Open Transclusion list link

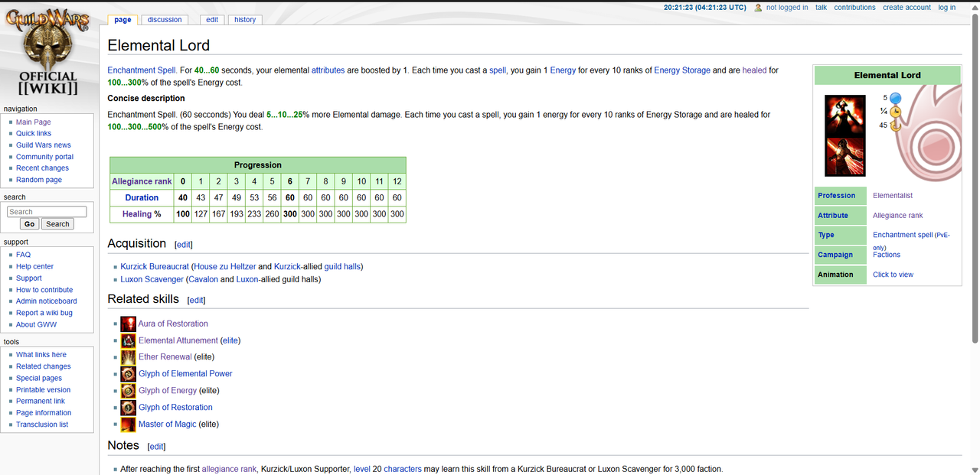tap(42, 425)
